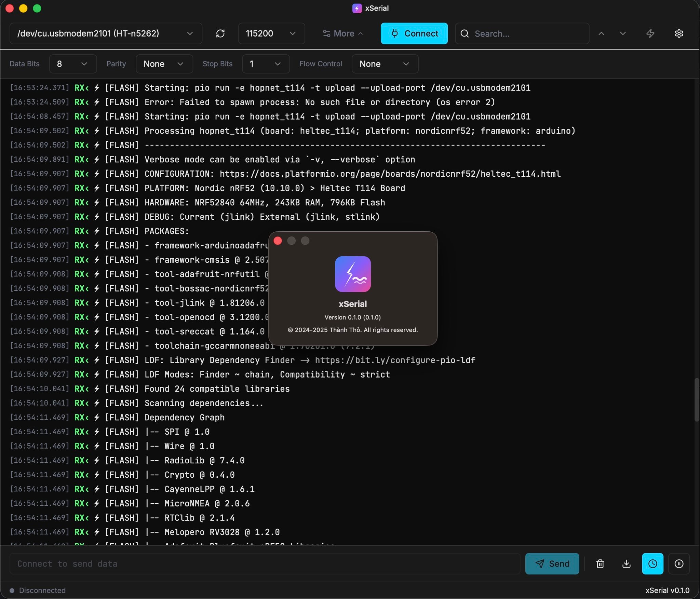
Task: Toggle timestamps with the clock icon
Action: click(652, 563)
